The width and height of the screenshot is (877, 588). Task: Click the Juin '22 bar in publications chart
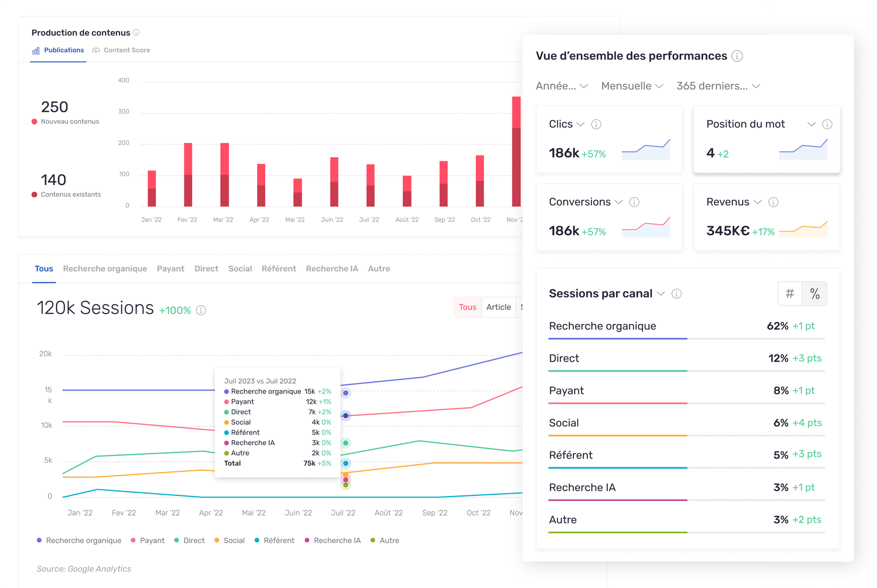(x=334, y=182)
